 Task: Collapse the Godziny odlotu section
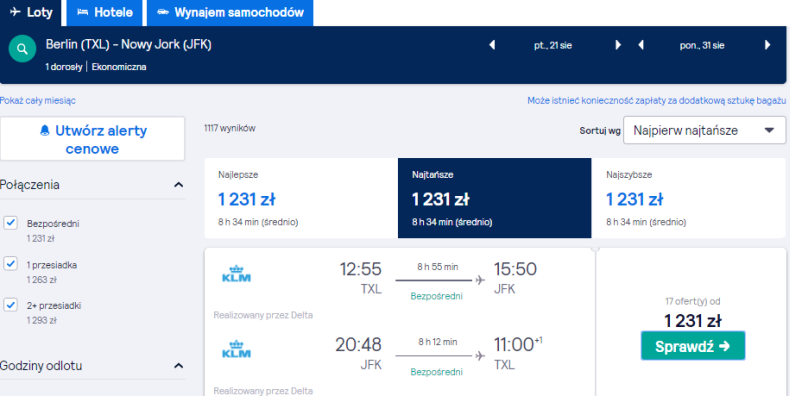point(178,366)
